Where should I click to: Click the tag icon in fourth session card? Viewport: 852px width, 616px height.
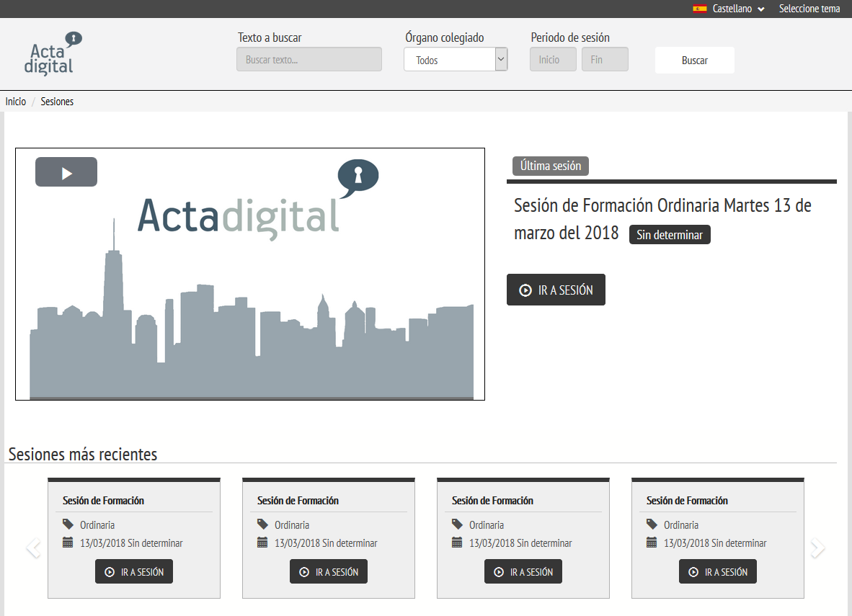(652, 525)
